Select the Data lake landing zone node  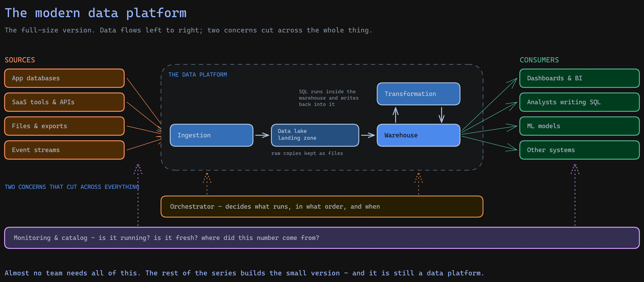pos(315,135)
